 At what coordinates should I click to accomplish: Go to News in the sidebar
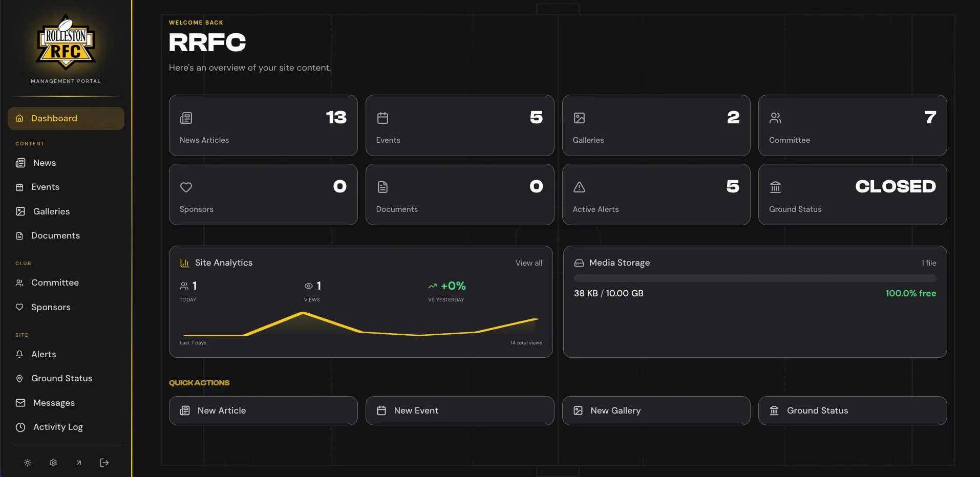66,163
